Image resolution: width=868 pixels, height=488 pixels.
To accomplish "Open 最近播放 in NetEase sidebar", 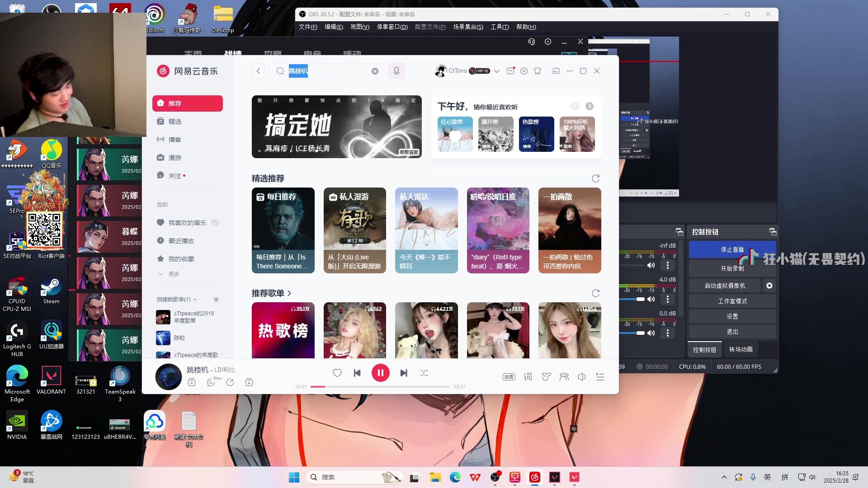I will click(188, 241).
